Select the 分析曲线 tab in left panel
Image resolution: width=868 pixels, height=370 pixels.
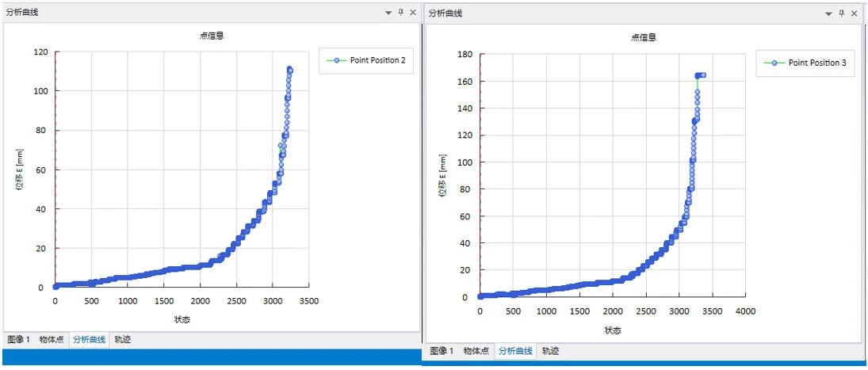[88, 339]
